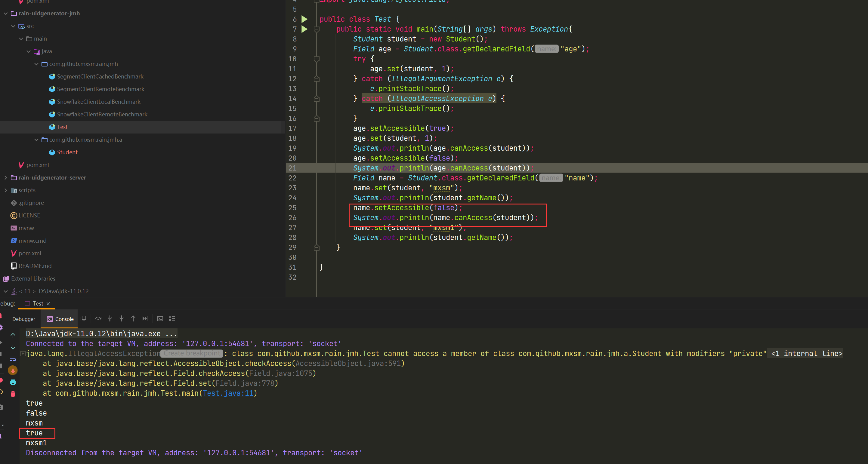Toggle the code fold marker at try line
868x464 pixels.
(317, 59)
